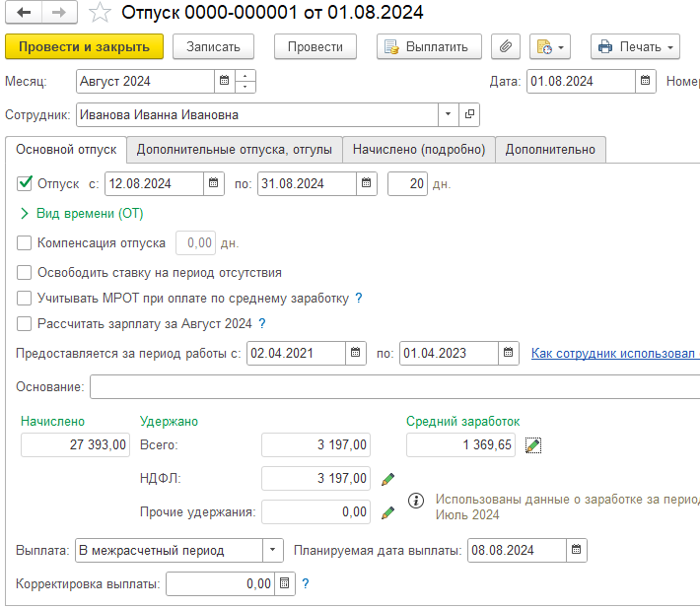This screenshot has height=608, width=700.
Task: Open calendar for vacation start date 12.08.2024
Action: tap(213, 183)
